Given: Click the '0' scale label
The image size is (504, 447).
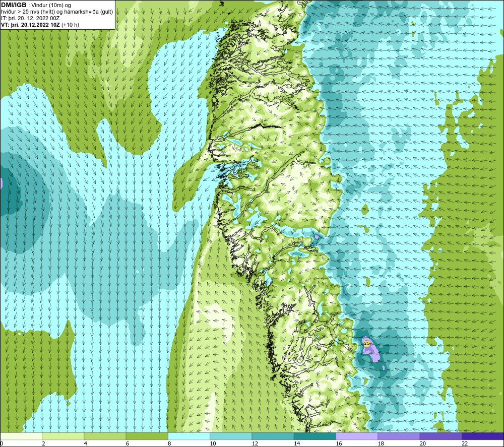Looking at the screenshot, I should (2, 443).
